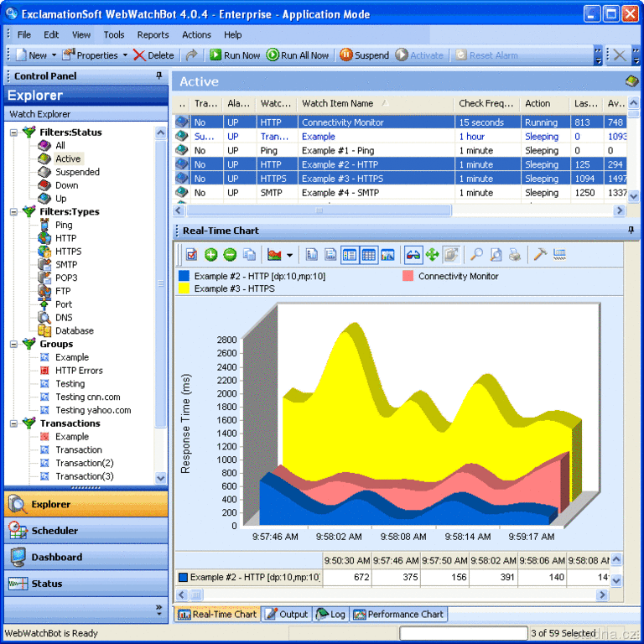Click the redo arrow icon in main toolbar
Screen dimensions: 644x644
coord(191,55)
